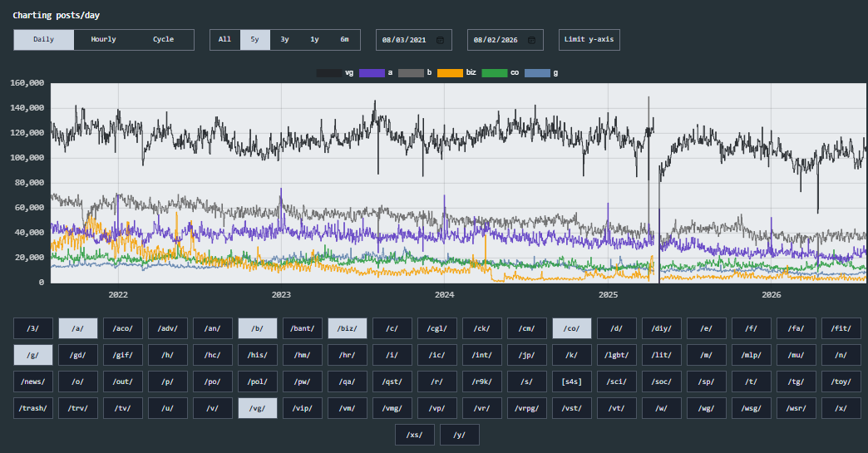Add the /int/ board to chart

click(x=482, y=355)
